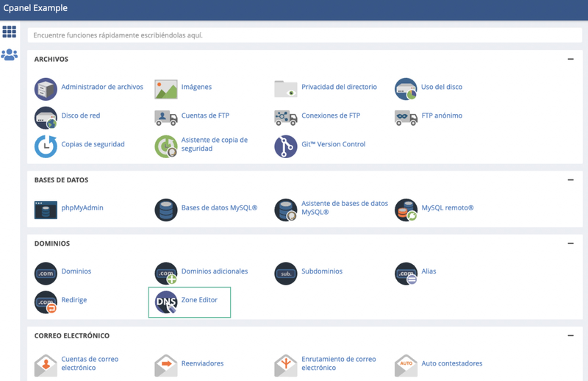Screen dimensions: 588x381
Task: Click the phpMyAdmin icon
Action: pyautogui.click(x=46, y=210)
